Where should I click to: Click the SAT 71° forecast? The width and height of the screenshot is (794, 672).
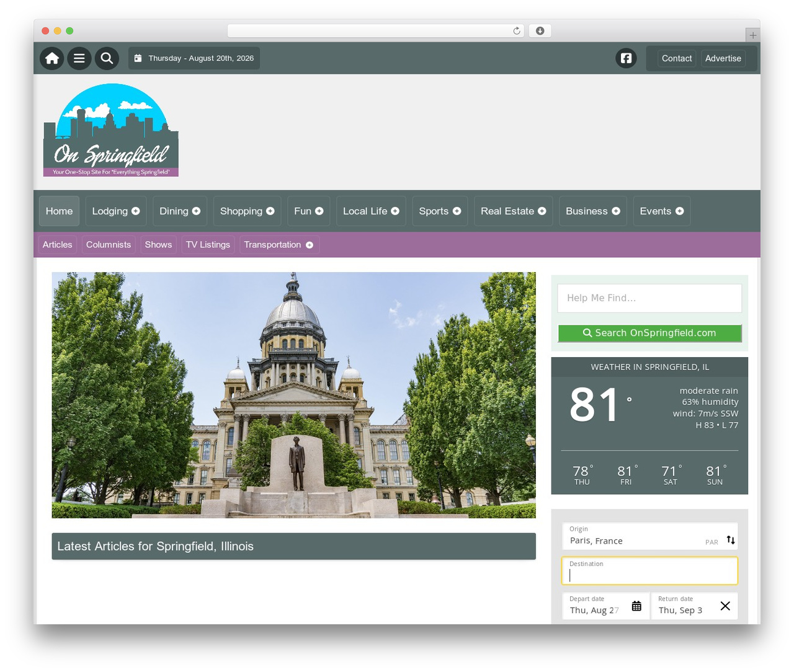pyautogui.click(x=671, y=475)
